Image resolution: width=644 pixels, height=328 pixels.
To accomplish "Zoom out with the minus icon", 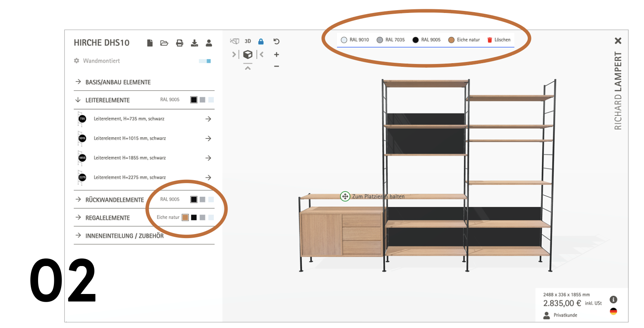I will [276, 66].
